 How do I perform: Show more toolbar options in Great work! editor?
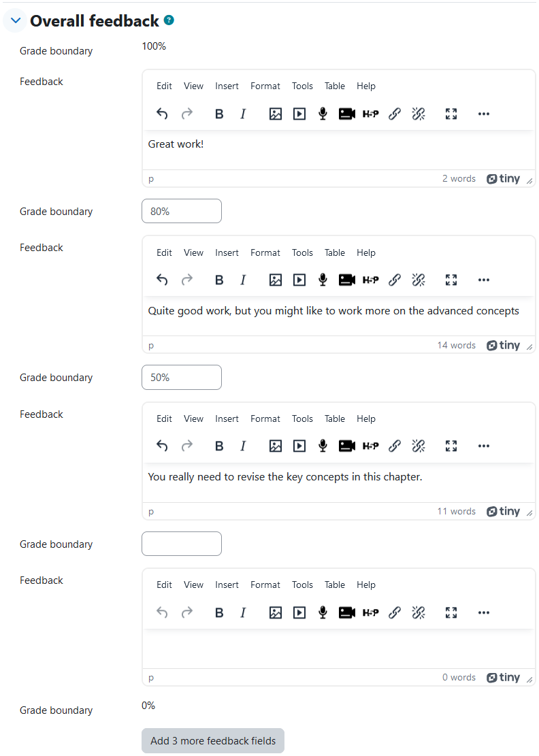click(484, 114)
